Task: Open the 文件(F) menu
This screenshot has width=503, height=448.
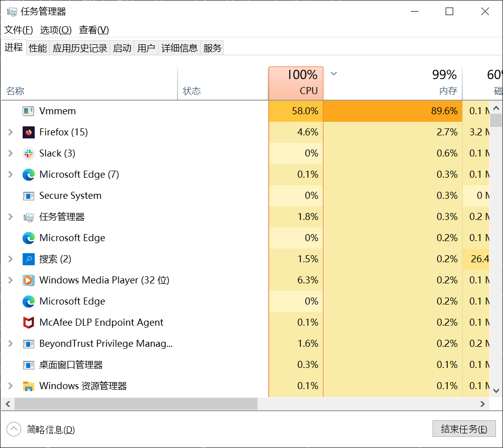Action: (x=18, y=30)
